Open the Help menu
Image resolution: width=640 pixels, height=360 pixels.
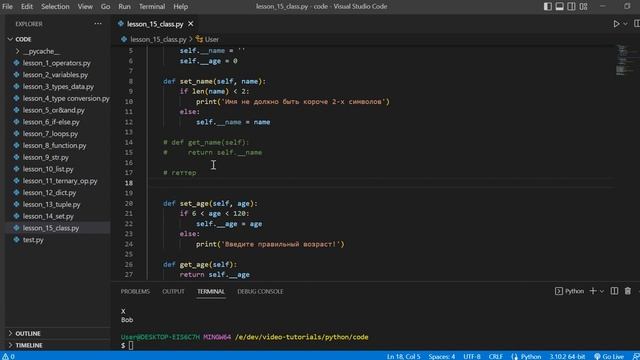(x=180, y=7)
